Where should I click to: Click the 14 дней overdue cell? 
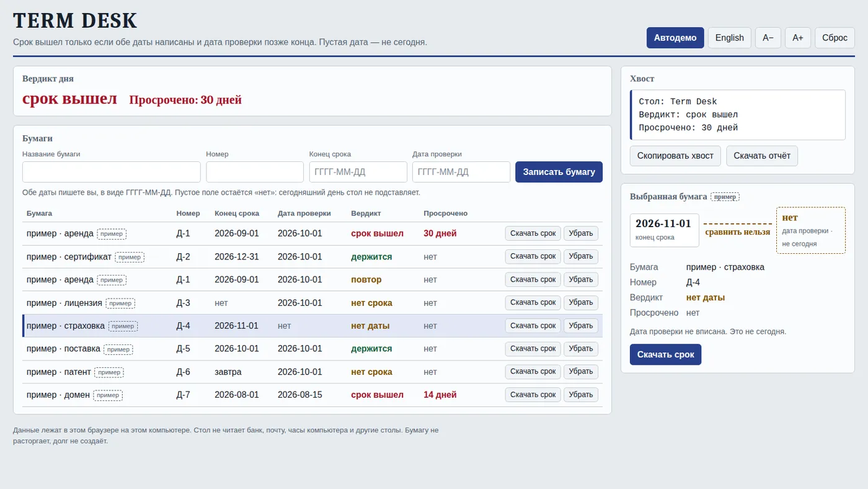[x=440, y=395]
